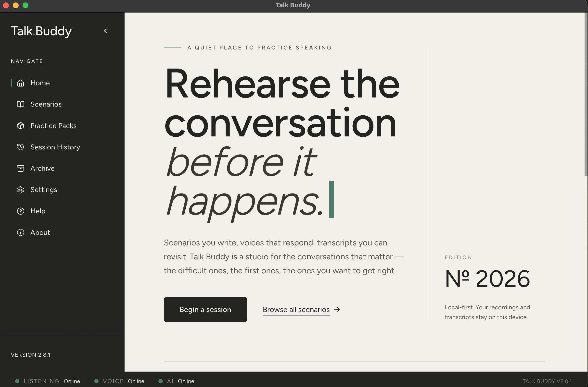Select the Home icon in the sidebar

21,83
